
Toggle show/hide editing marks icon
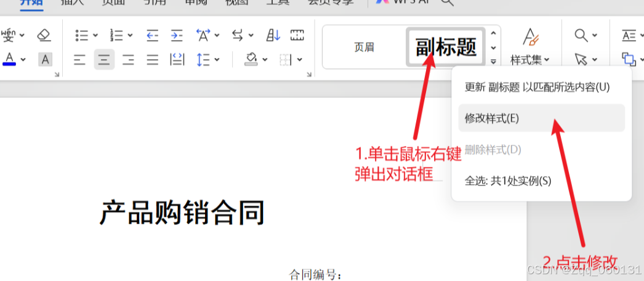pyautogui.click(x=297, y=35)
